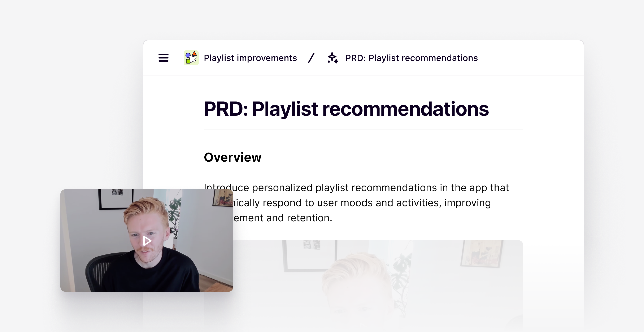Click empty header space right of breadcrumbs
The image size is (644, 332).
[x=530, y=58]
